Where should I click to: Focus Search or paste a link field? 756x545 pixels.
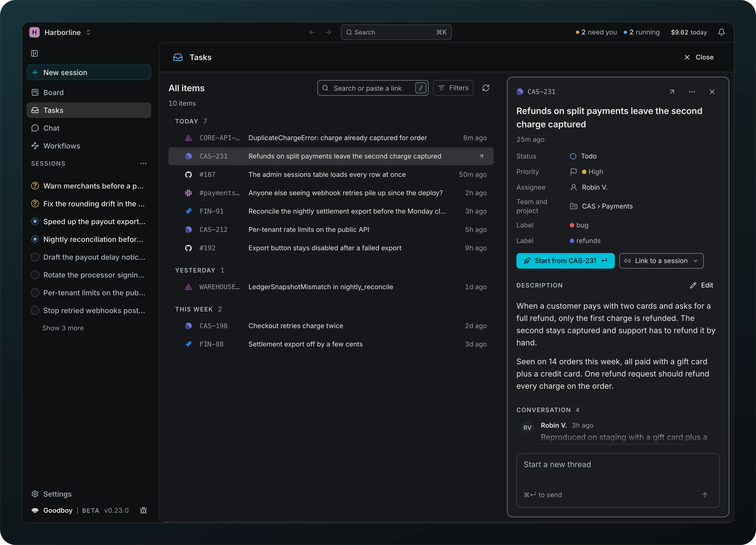(x=373, y=88)
